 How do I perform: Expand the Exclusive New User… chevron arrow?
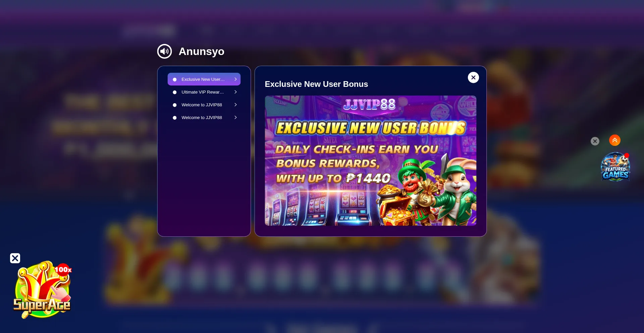pyautogui.click(x=235, y=79)
